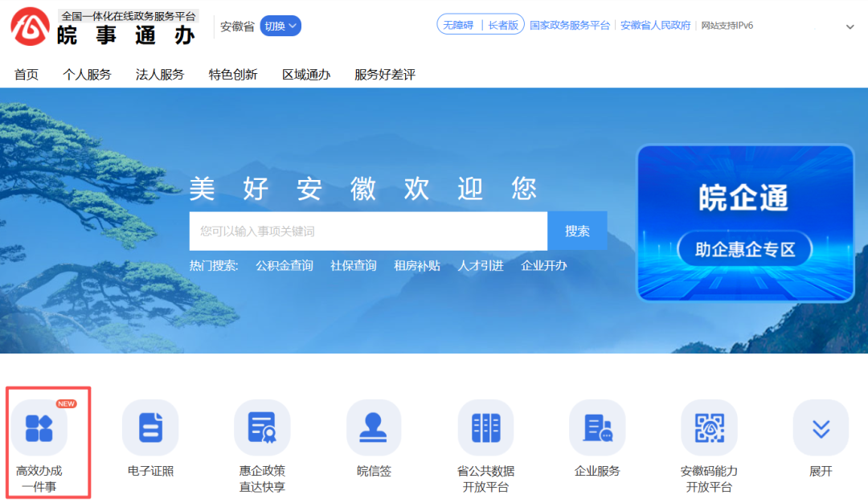Click the 电子证照 document icon
868x503 pixels.
[x=150, y=427]
